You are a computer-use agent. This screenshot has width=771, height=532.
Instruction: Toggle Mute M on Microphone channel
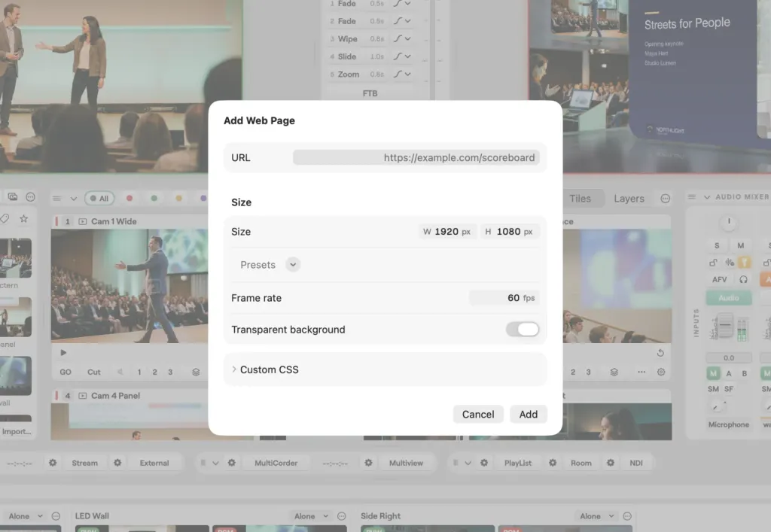pos(741,245)
